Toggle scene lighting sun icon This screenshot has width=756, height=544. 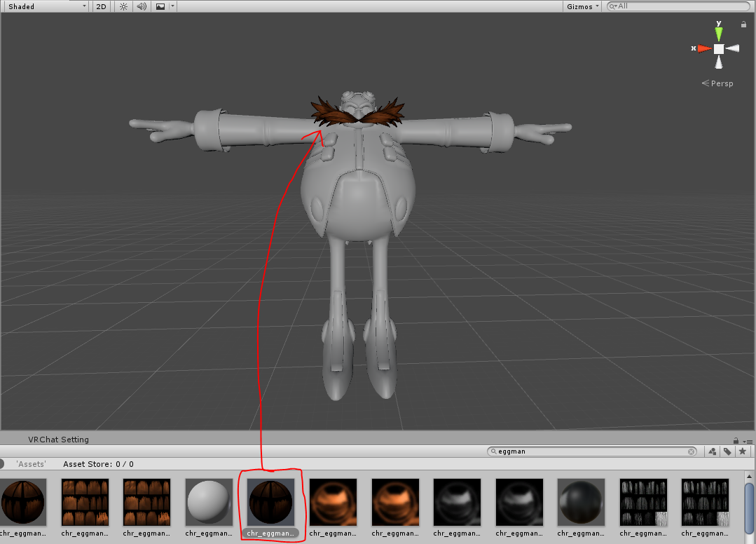point(123,6)
